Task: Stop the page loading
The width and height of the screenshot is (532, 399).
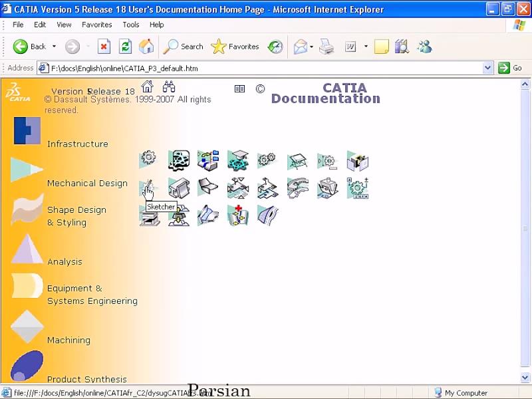Action: tap(104, 47)
